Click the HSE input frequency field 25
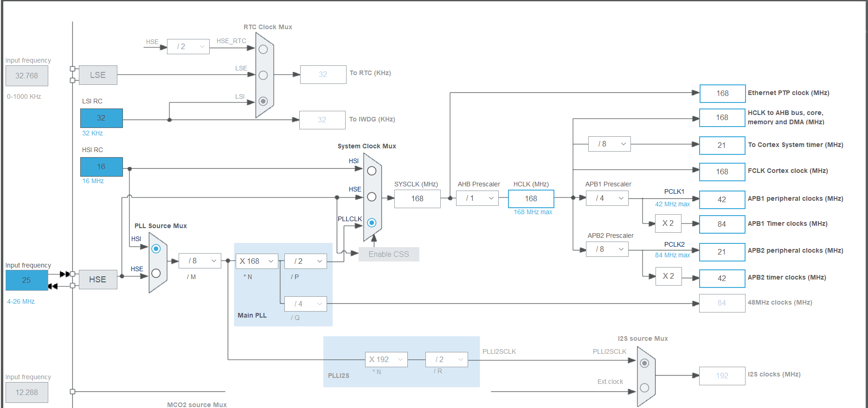 pyautogui.click(x=27, y=280)
